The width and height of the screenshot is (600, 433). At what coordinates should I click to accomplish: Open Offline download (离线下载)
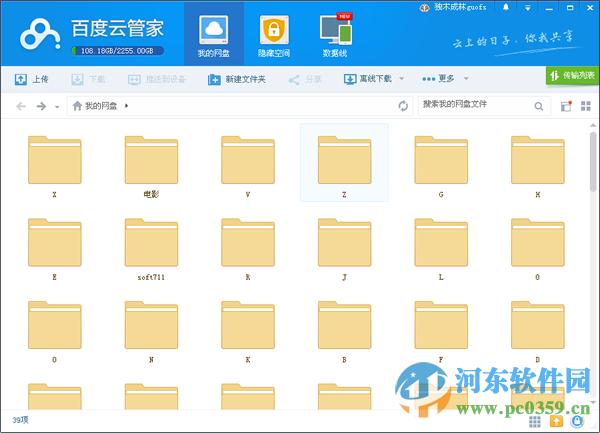tap(368, 79)
